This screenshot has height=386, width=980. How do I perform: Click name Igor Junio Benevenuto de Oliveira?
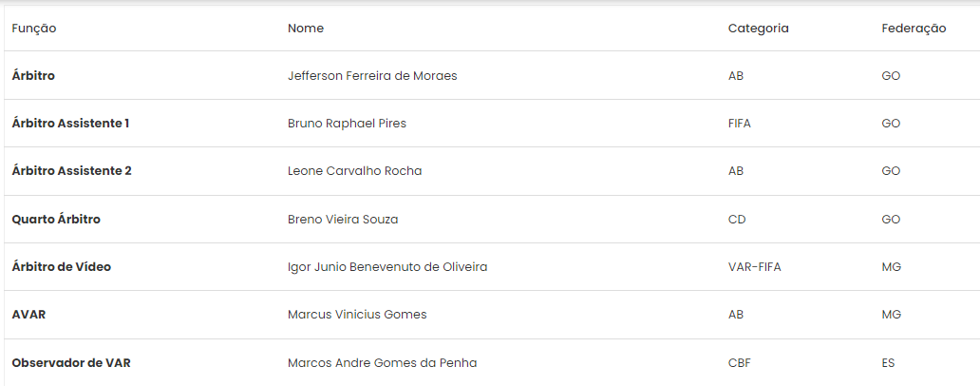(x=387, y=266)
